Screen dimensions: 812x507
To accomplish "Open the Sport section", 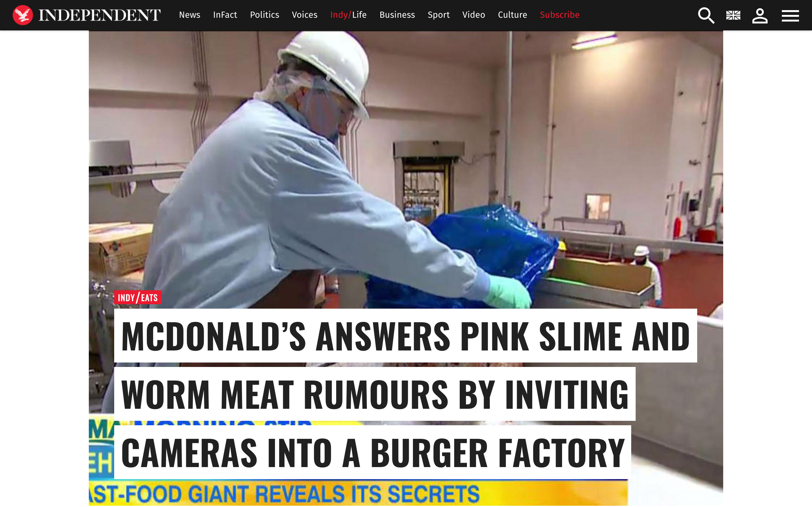I will click(439, 15).
